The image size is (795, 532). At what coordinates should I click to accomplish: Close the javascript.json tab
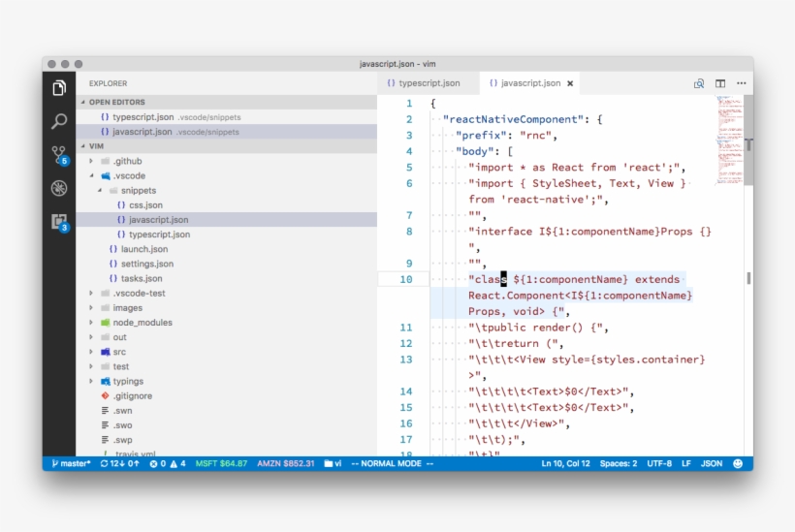pos(570,83)
